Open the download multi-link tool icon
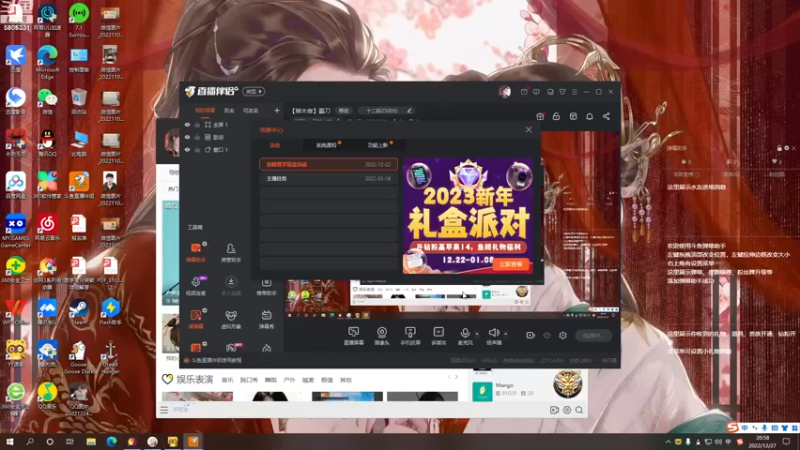The image size is (800, 450). 231,286
